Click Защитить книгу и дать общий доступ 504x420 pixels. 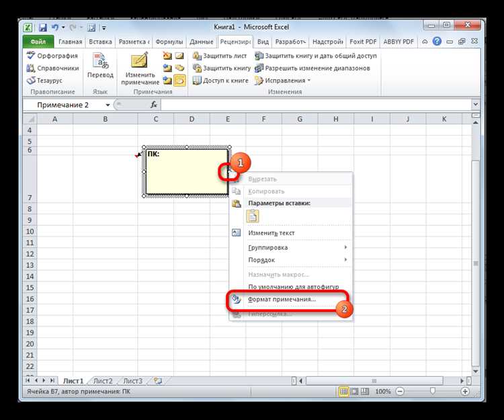[x=315, y=56]
